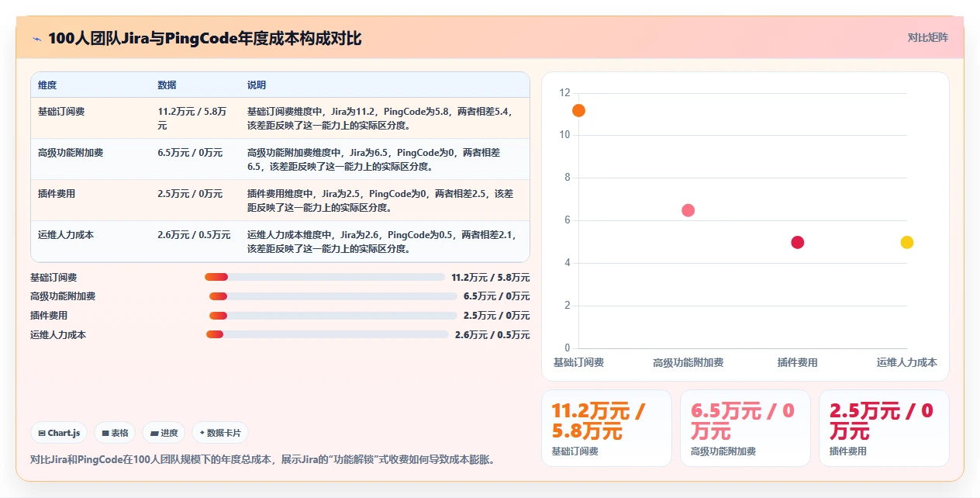This screenshot has width=980, height=498.
Task: Click the 维度 column header
Action: pos(47,85)
